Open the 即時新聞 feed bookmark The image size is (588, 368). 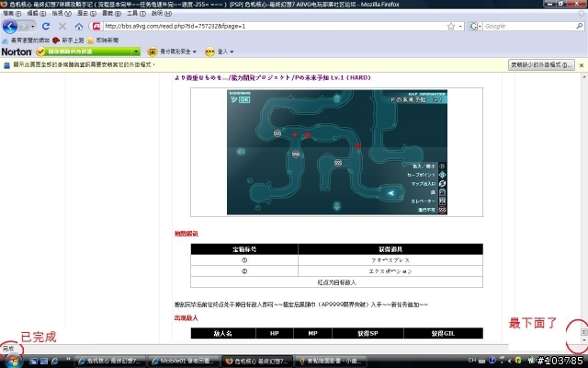(x=103, y=40)
